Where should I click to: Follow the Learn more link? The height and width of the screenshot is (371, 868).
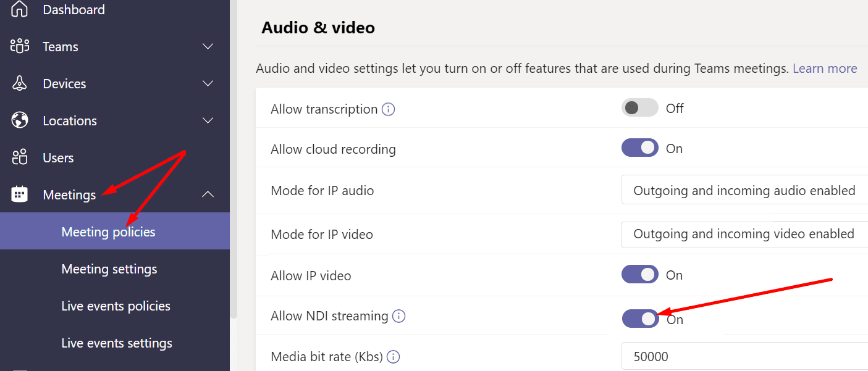[x=825, y=69]
